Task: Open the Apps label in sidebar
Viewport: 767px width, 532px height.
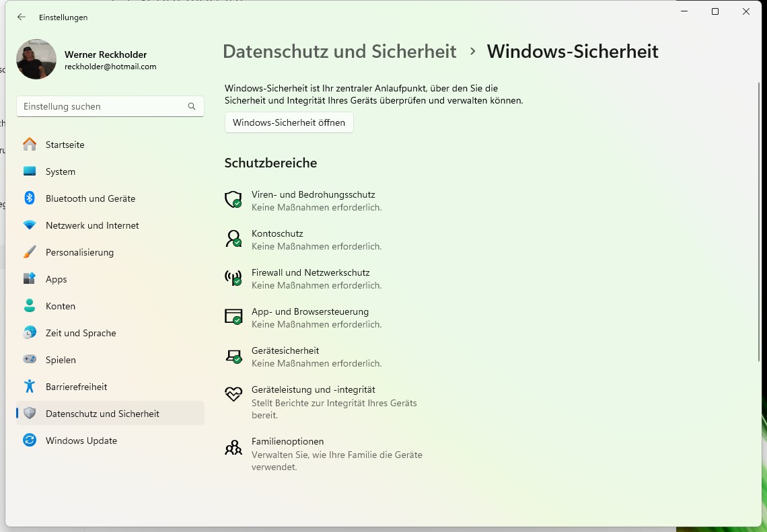Action: [x=57, y=279]
